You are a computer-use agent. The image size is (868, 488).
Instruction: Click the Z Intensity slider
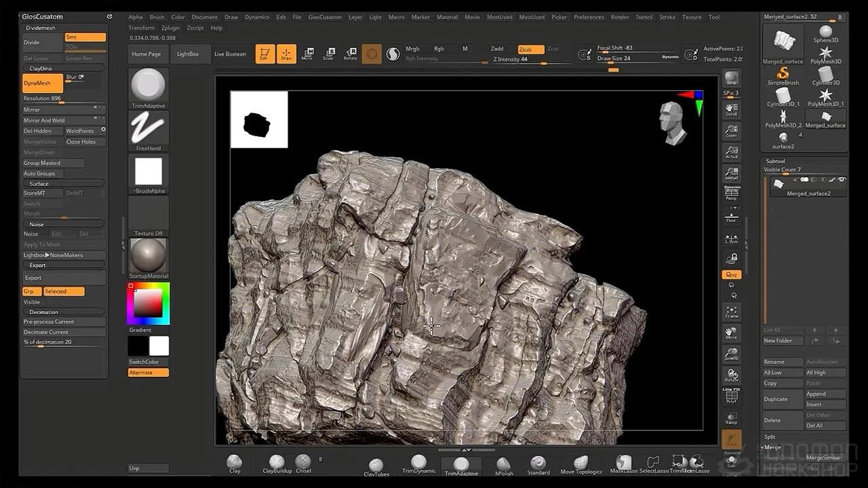tap(519, 60)
